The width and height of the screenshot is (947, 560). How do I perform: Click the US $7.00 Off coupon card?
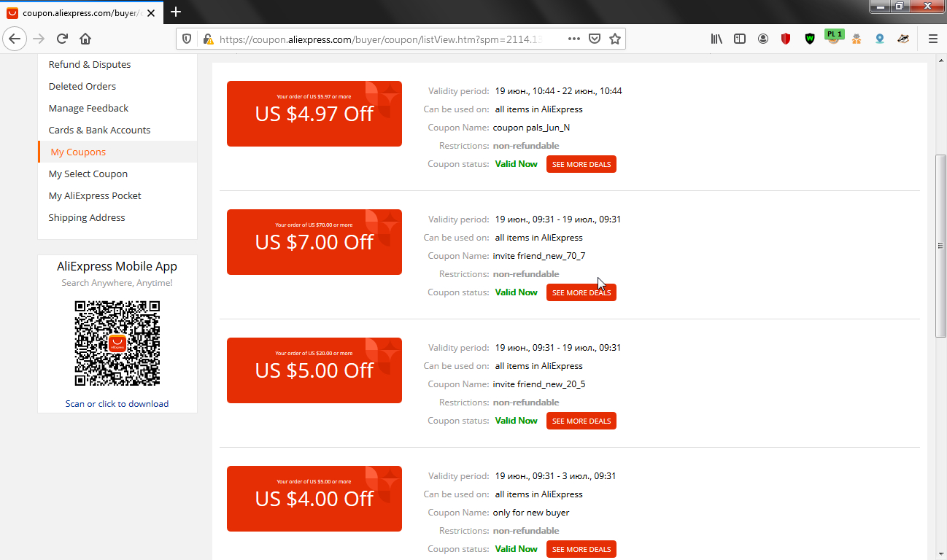[314, 242]
